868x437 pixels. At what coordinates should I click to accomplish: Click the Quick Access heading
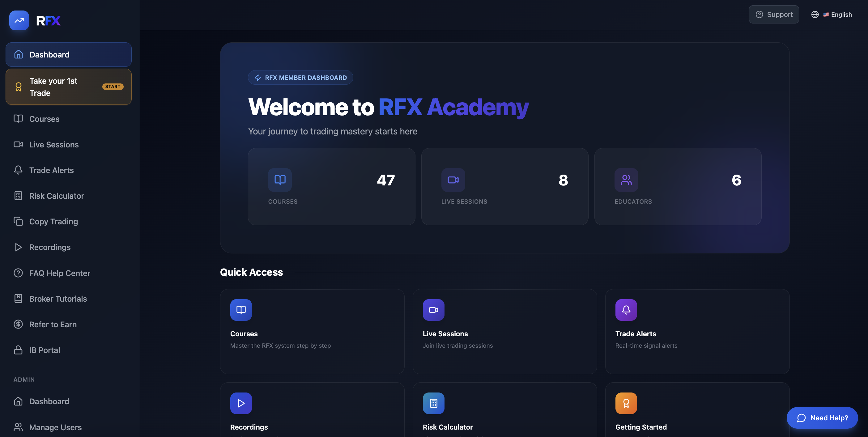[251, 272]
